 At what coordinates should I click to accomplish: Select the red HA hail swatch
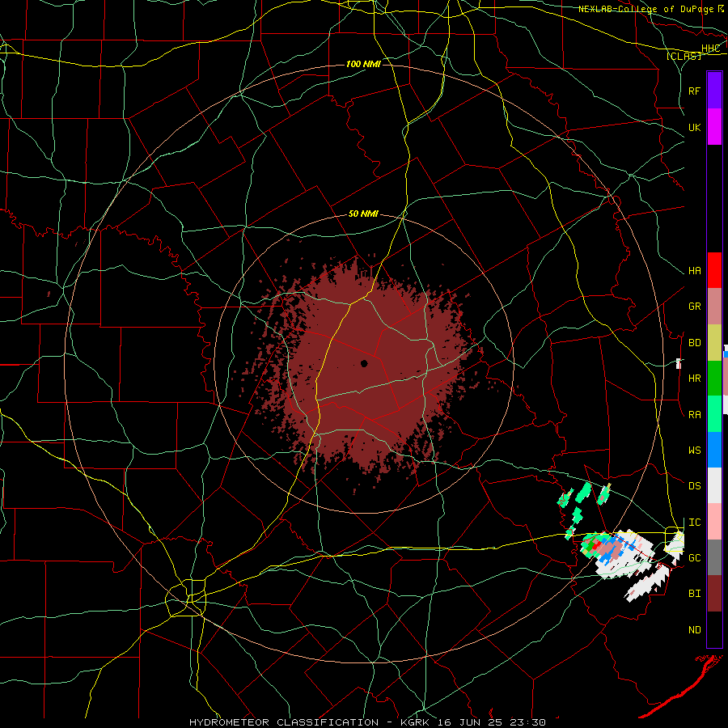(714, 270)
